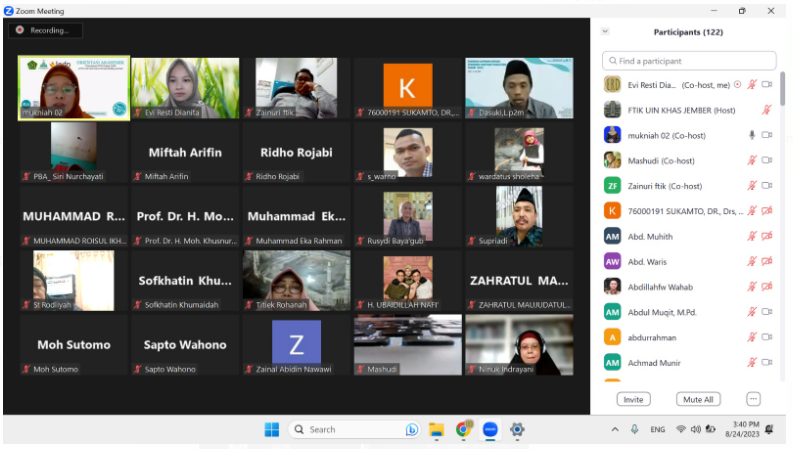Open File Explorer from taskbar
Screen dimensions: 793x449
tap(436, 429)
